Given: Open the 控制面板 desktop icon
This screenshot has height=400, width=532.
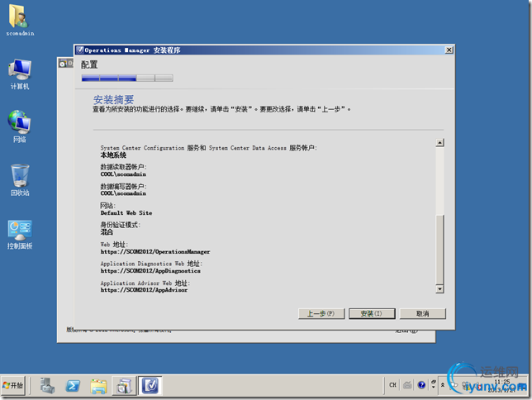Looking at the screenshot, I should tap(20, 234).
